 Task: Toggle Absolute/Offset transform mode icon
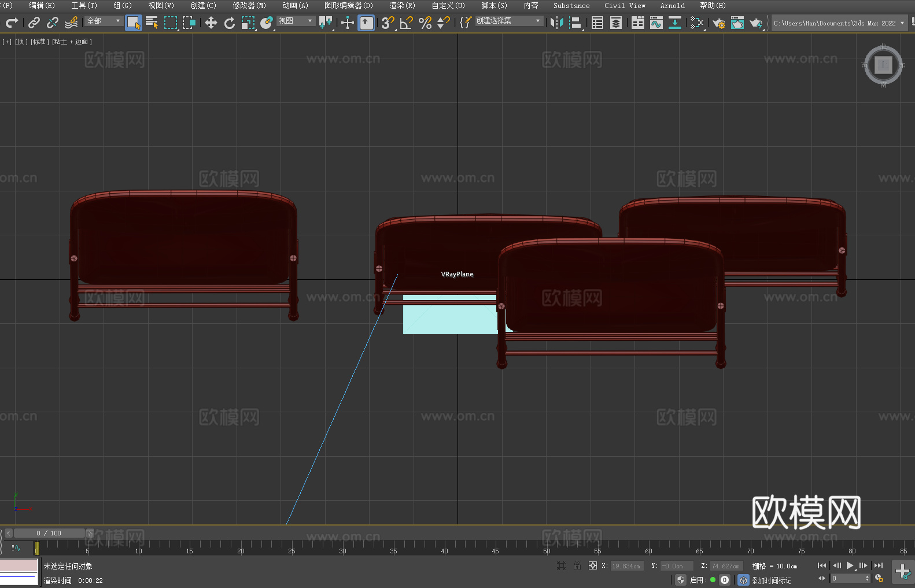tap(592, 565)
